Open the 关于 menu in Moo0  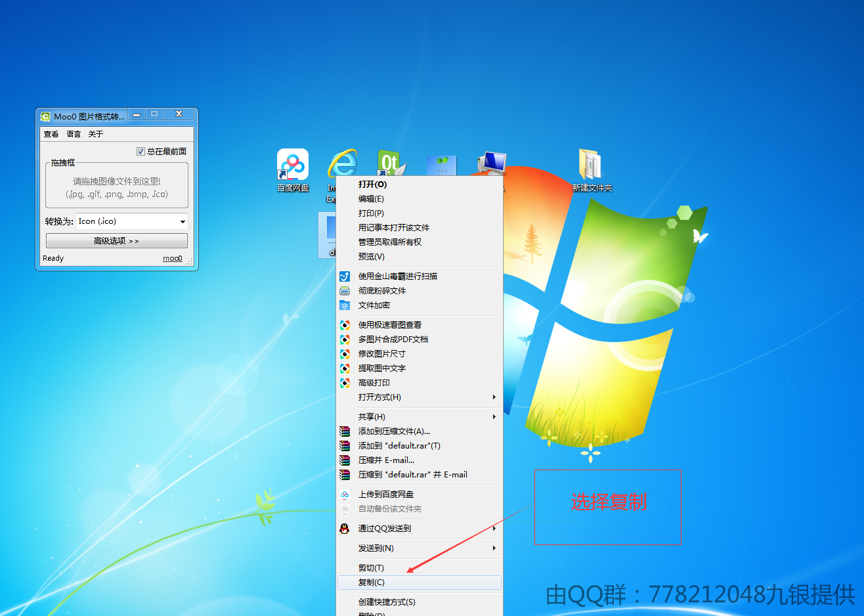96,134
